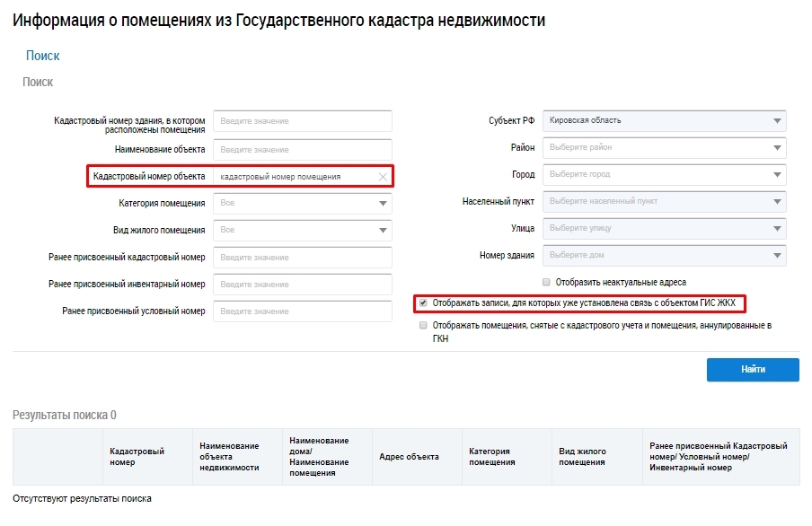Open the Город dropdown
This screenshot has width=812, height=526.
[664, 175]
